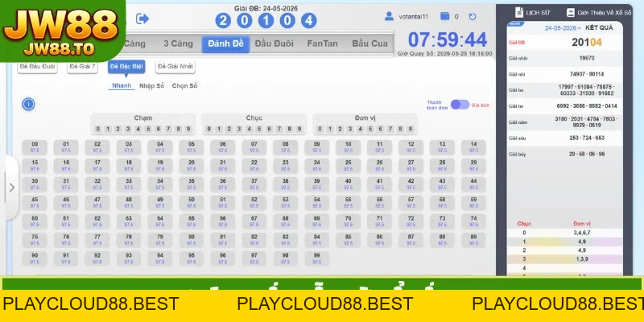Open the user profile icon beside votantai11
The width and height of the screenshot is (644, 322).
(x=389, y=16)
